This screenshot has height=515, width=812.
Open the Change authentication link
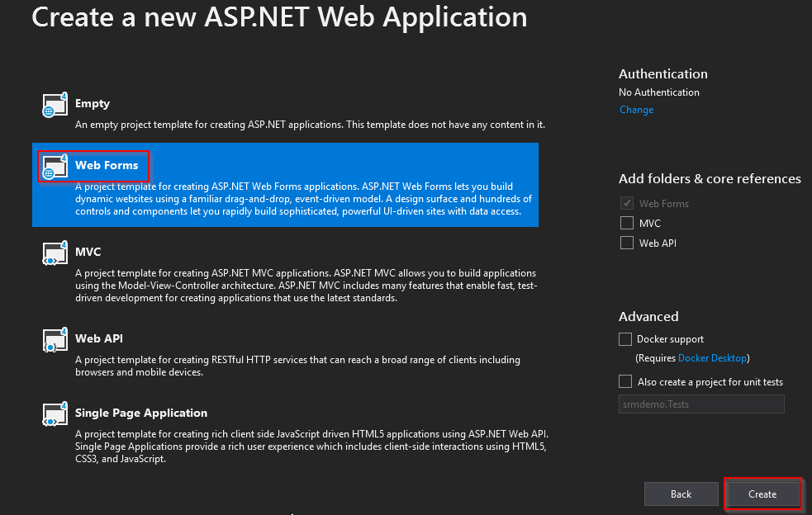click(636, 110)
